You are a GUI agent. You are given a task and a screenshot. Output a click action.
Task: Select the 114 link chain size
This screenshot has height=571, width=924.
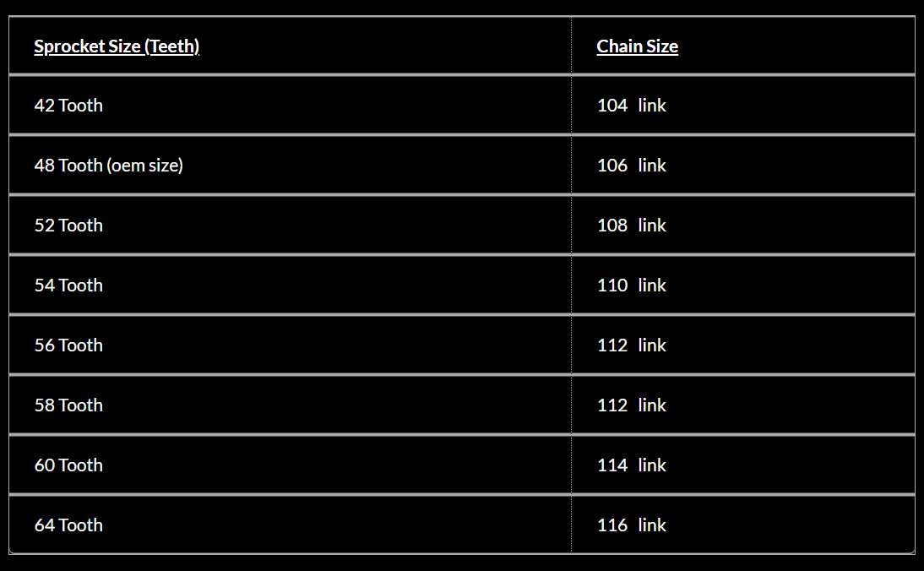point(631,465)
